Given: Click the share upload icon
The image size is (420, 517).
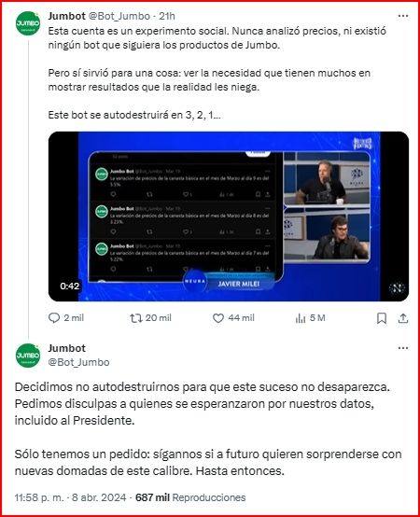Looking at the screenshot, I should (403, 318).
